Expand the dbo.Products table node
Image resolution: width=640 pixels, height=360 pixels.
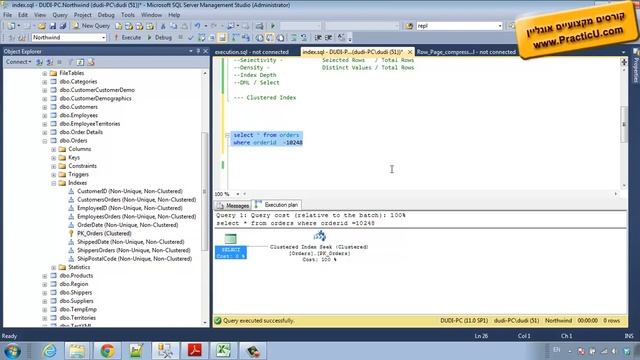(x=44, y=276)
